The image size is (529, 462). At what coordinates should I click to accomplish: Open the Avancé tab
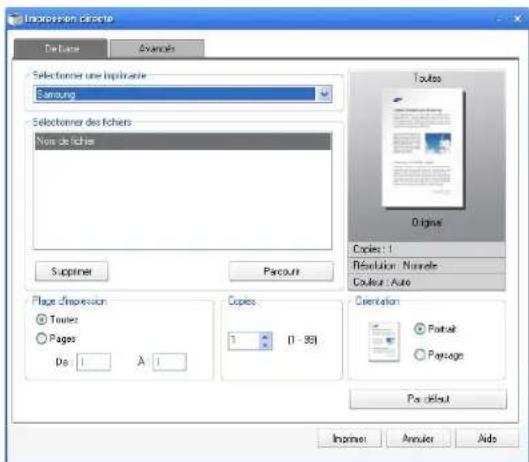coord(157,49)
